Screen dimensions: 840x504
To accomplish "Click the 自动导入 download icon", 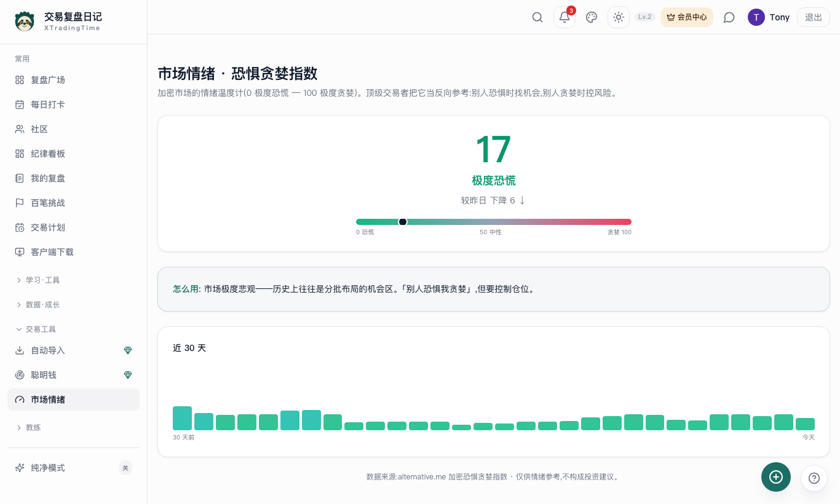I will [x=20, y=350].
